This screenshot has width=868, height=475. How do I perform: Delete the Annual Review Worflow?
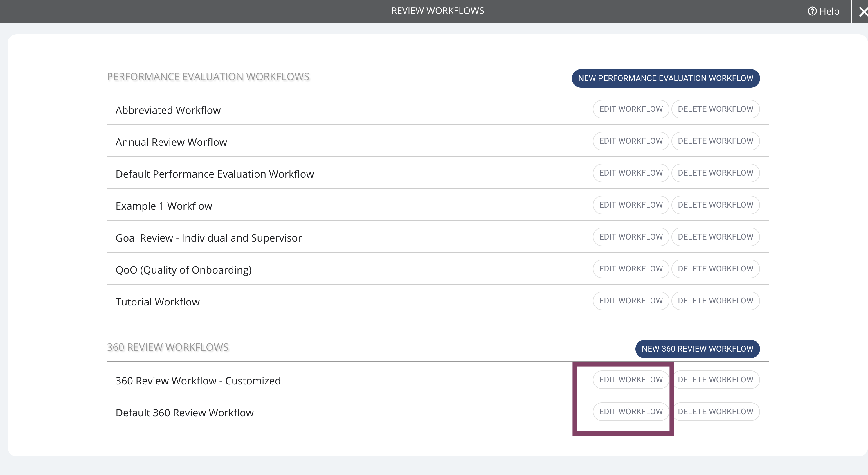[715, 141]
